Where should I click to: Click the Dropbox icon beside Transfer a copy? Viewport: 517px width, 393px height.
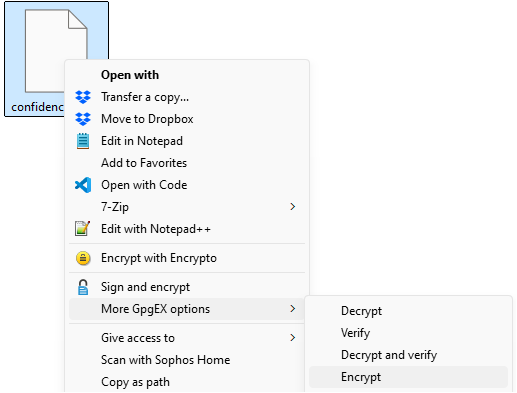(x=83, y=97)
